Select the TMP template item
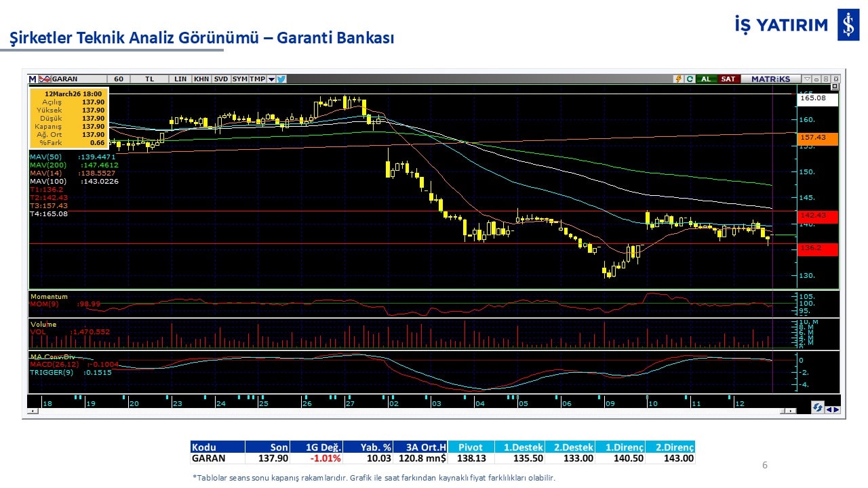 [257, 79]
